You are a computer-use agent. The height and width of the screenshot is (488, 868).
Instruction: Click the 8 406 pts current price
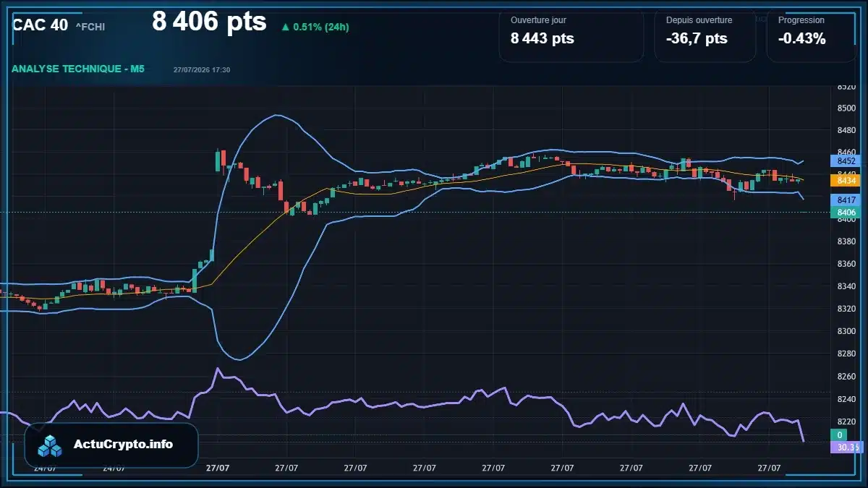209,22
